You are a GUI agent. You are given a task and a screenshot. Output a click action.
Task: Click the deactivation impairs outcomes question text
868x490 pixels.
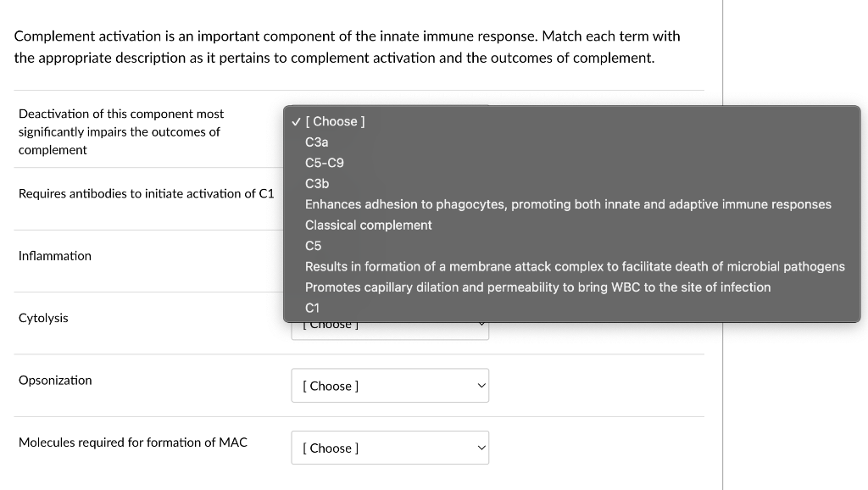120,131
